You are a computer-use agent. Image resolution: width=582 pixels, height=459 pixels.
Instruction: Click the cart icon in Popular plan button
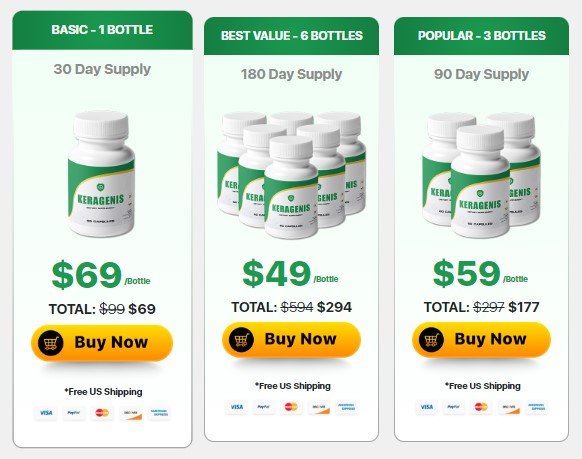point(431,340)
